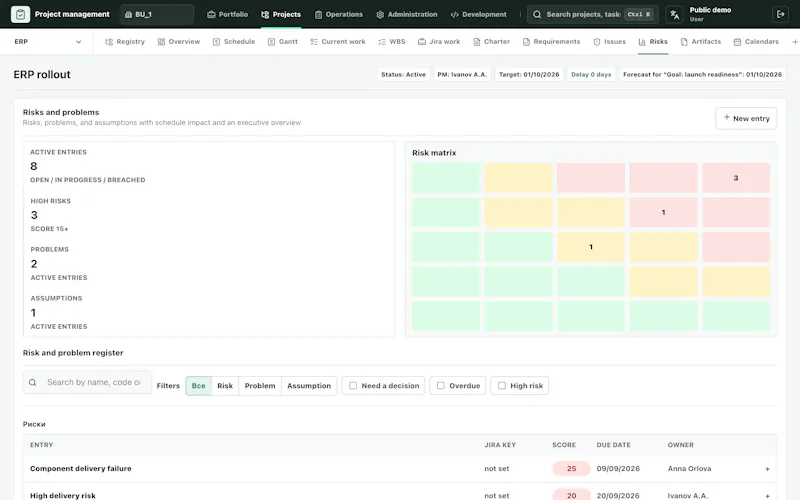Screen dimensions: 800x500
Task: Open the Public demo user profile
Action: click(710, 14)
